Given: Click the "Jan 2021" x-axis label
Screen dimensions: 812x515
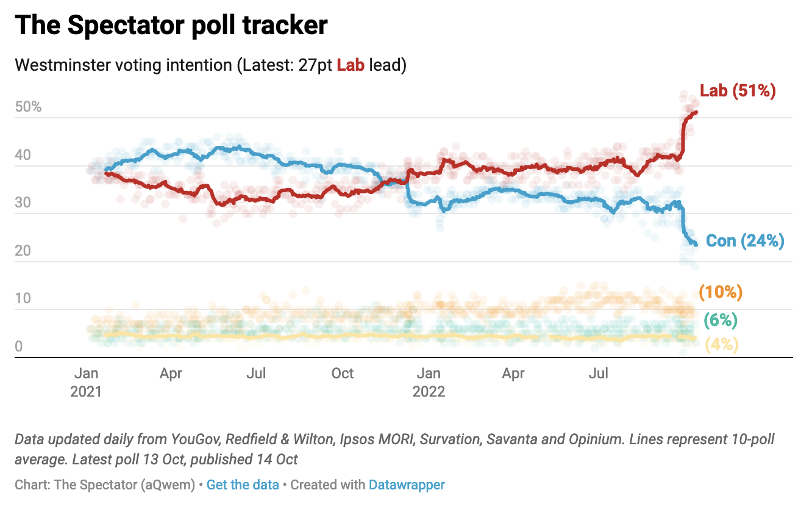Looking at the screenshot, I should point(86,382).
